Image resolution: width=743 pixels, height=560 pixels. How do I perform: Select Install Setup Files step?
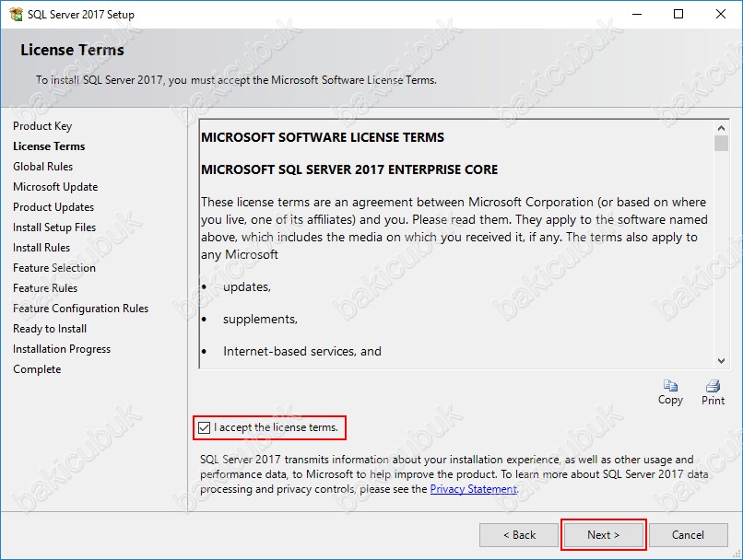point(54,227)
